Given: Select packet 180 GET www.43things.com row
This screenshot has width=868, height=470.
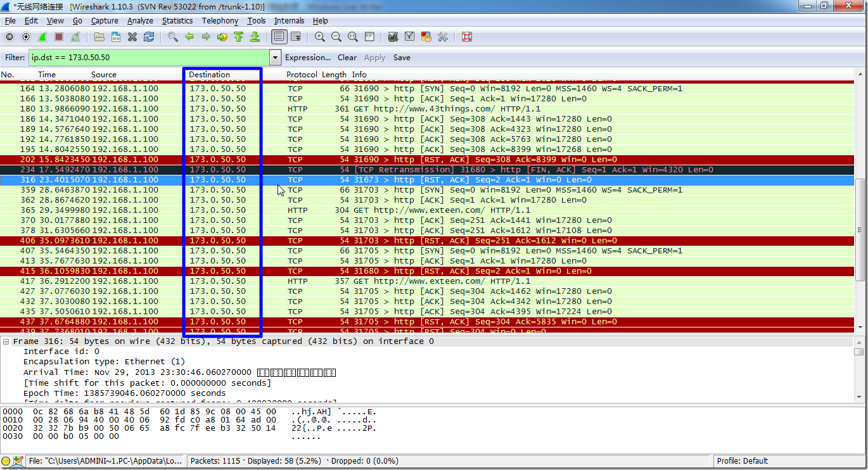Looking at the screenshot, I should (427, 109).
